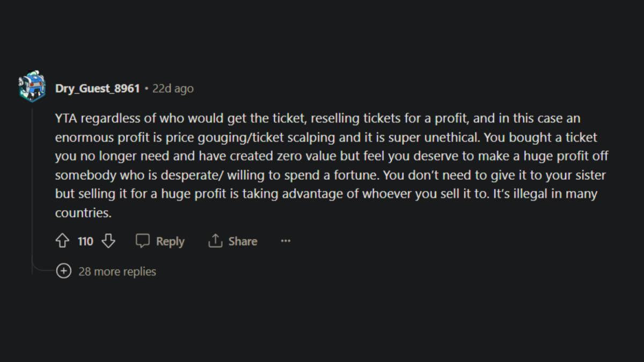Click the final word "countries." in the comment
The height and width of the screenshot is (362, 644).
click(83, 213)
